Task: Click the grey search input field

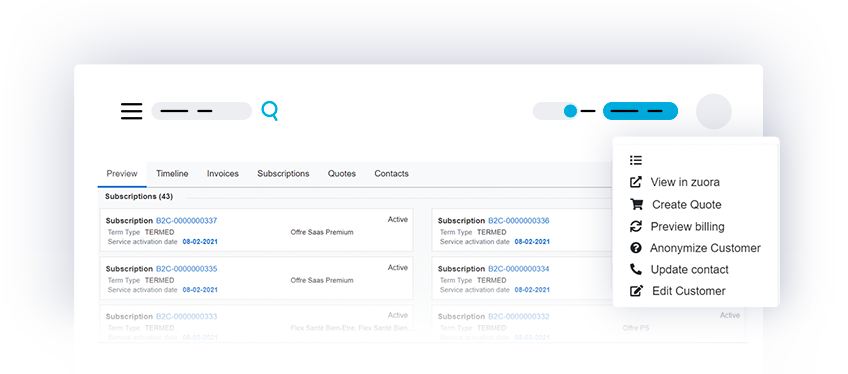Action: [202, 111]
